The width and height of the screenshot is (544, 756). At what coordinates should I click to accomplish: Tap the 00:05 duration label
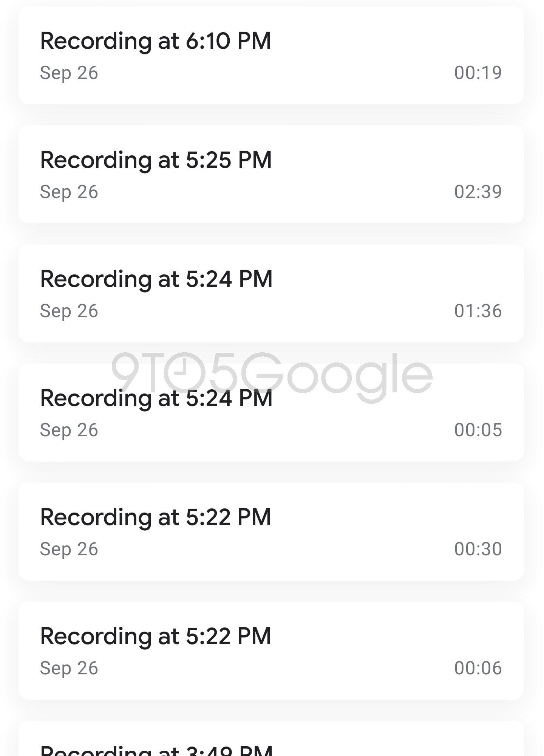pos(478,430)
